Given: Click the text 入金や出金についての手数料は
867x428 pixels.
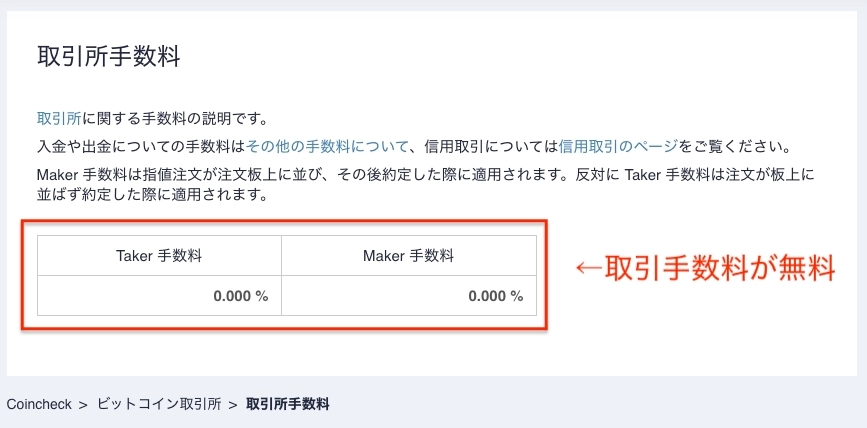Looking at the screenshot, I should tap(140, 147).
